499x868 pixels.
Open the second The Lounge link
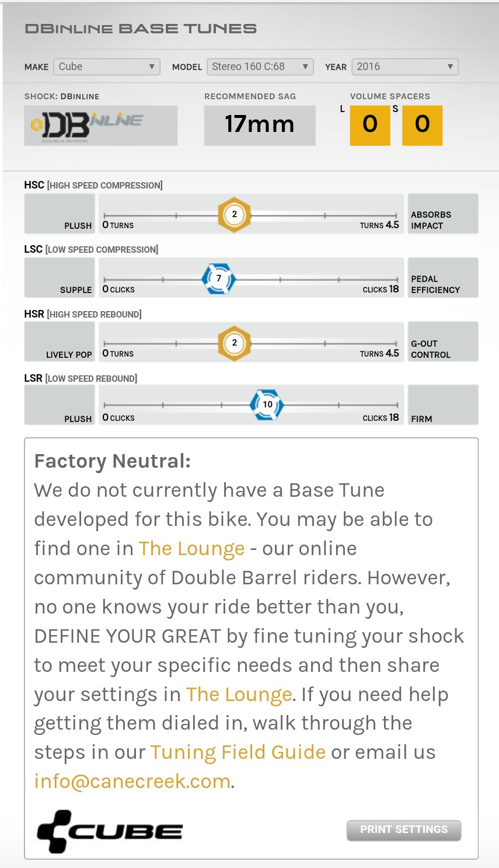tap(239, 694)
